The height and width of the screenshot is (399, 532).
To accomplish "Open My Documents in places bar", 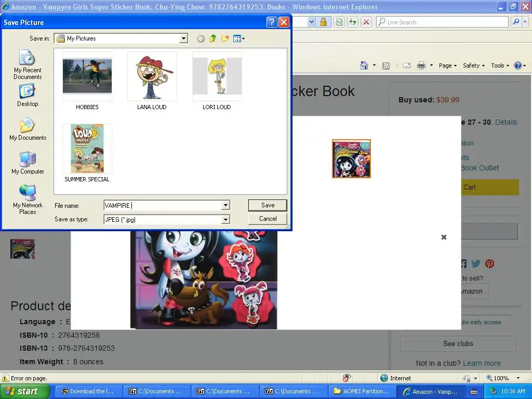I will point(28,129).
